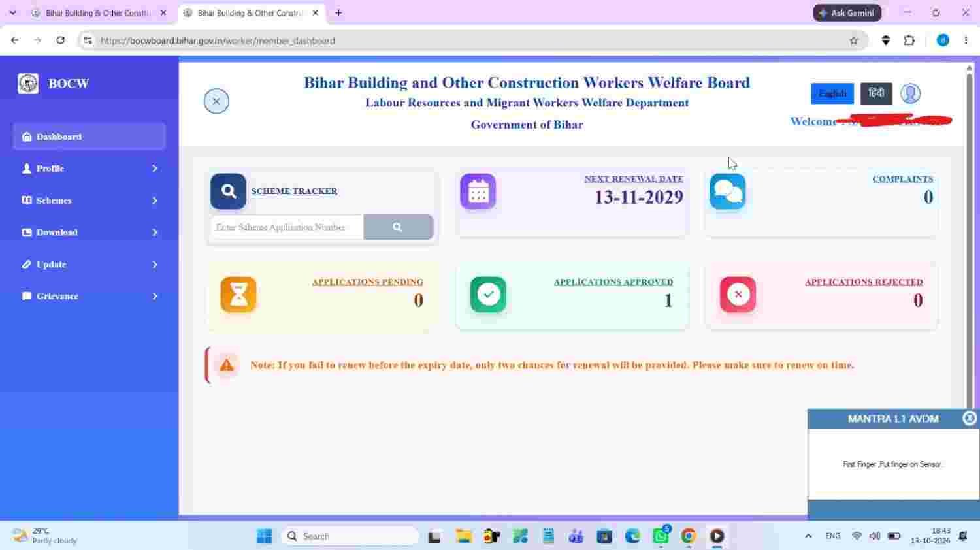980x550 pixels.
Task: Select the second Bihar Building browser tab
Action: (x=252, y=13)
